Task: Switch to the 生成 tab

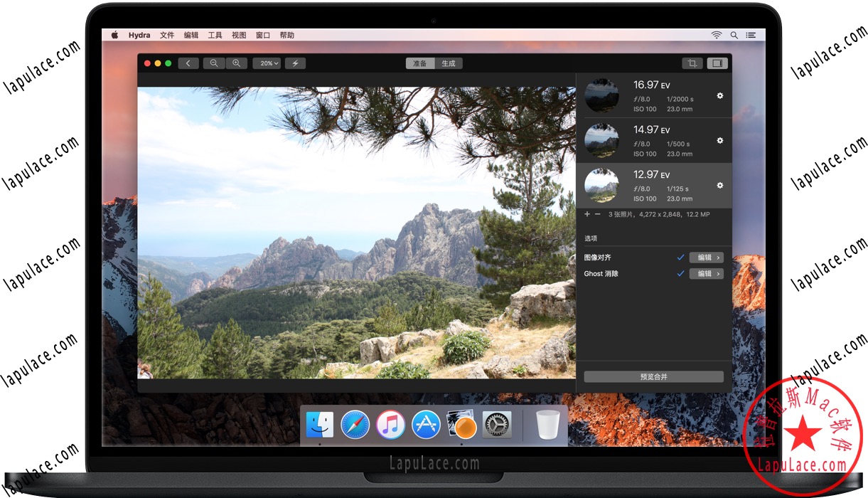Action: (x=449, y=63)
